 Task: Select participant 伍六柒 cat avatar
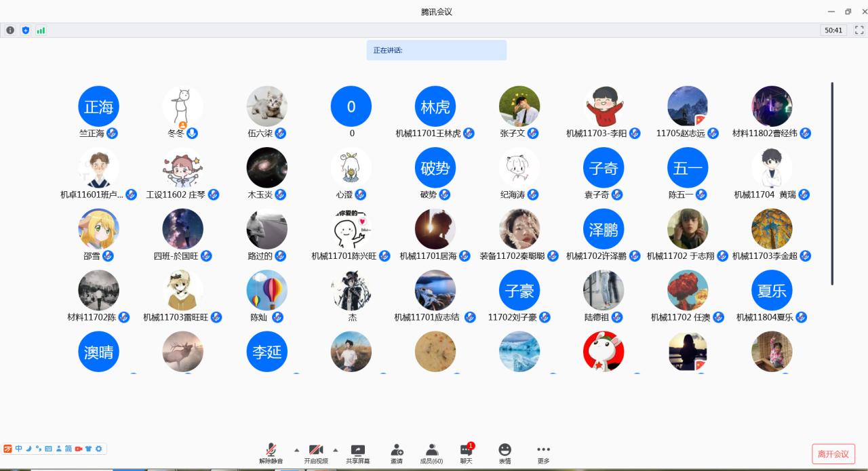click(x=267, y=106)
